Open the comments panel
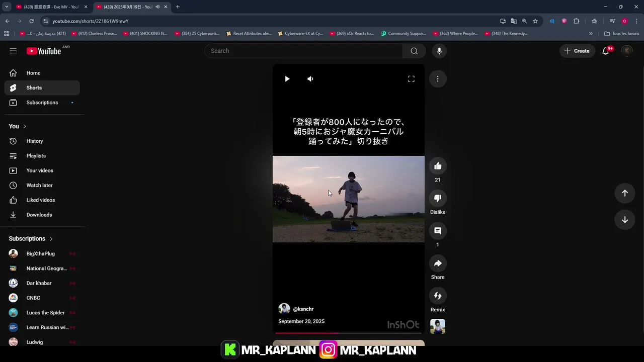Screen dimensions: 644x362 pos(438,231)
